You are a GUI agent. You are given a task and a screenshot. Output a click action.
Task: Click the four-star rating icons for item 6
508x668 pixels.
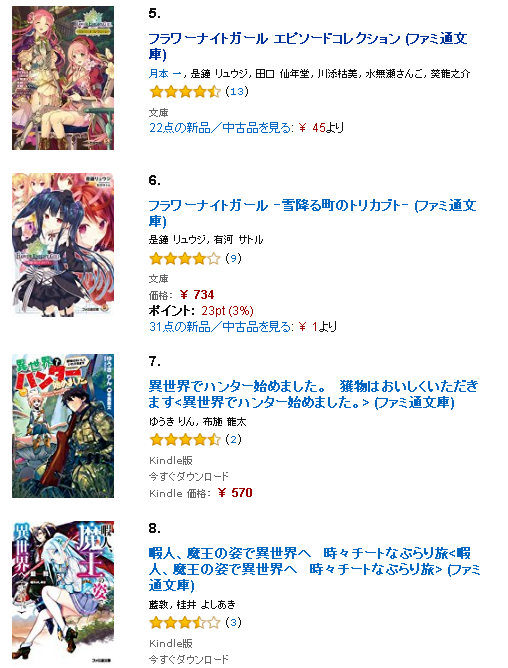pos(185,259)
